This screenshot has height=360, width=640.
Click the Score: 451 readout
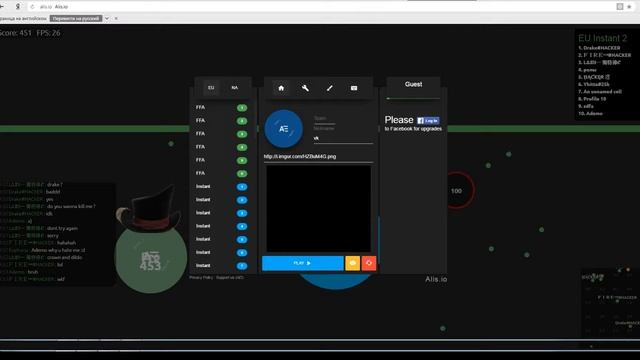tap(16, 33)
